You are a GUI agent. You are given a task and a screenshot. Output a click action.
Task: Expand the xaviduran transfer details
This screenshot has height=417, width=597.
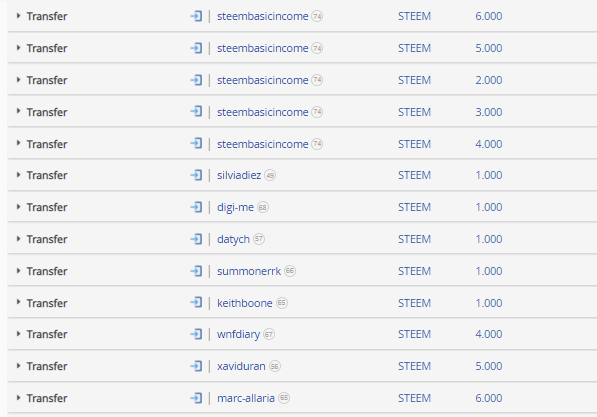tap(18, 366)
